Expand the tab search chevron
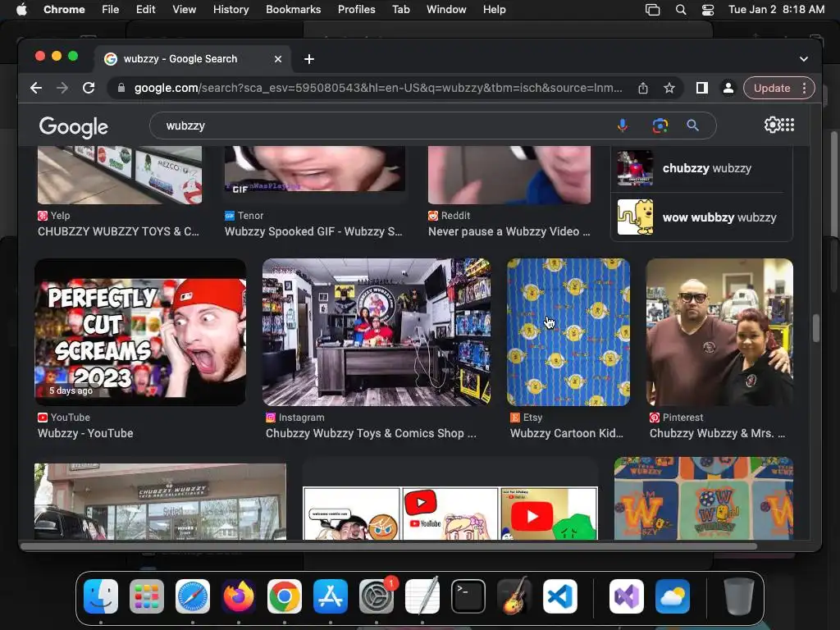 [x=804, y=59]
